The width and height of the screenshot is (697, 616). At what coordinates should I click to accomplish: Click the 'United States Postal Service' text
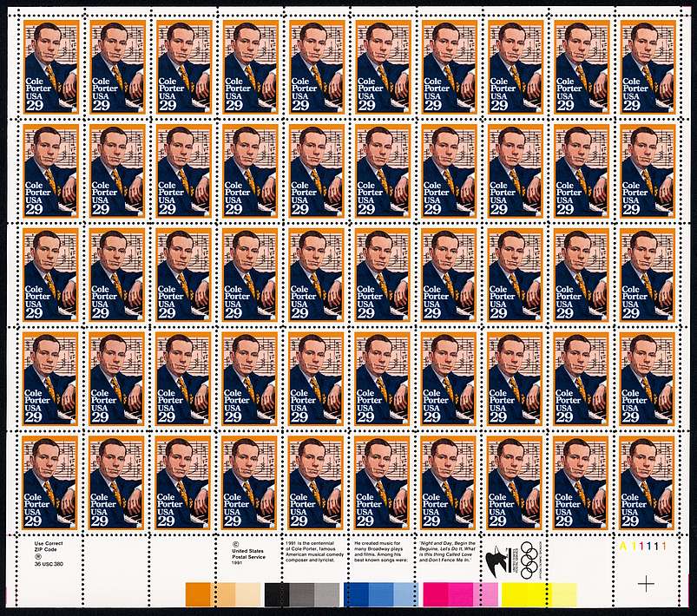(x=248, y=554)
